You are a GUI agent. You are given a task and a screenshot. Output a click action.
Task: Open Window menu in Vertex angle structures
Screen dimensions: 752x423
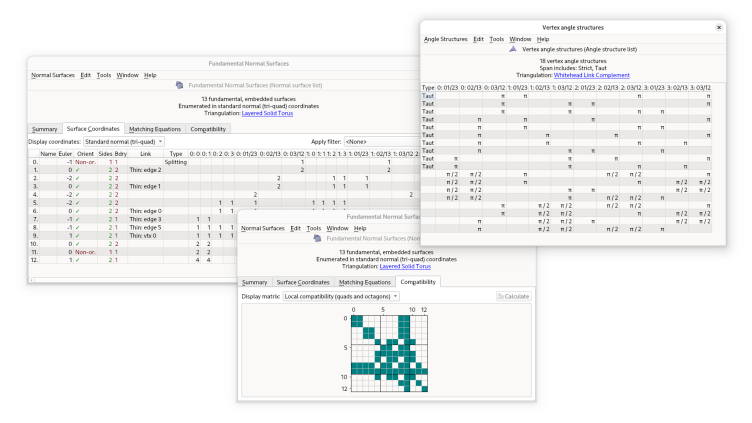(x=520, y=39)
